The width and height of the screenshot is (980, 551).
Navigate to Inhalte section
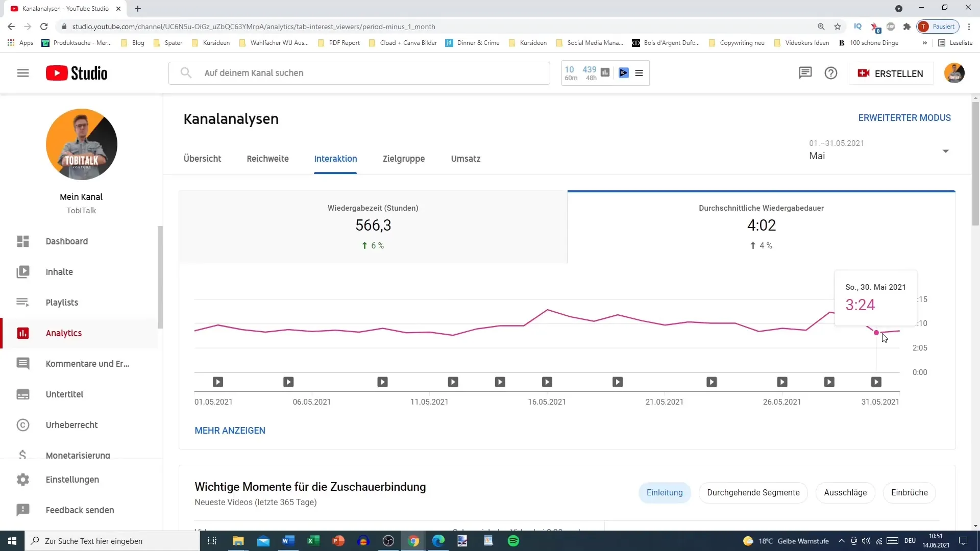pyautogui.click(x=59, y=271)
